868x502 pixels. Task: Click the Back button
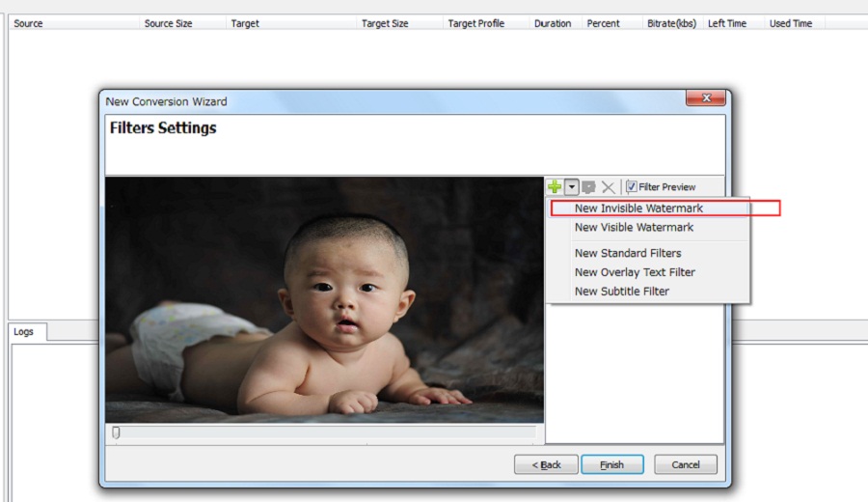(546, 465)
